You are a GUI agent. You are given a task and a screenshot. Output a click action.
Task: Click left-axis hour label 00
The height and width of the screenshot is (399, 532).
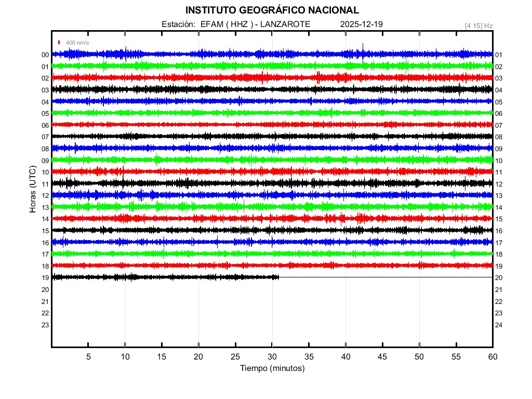[45, 55]
